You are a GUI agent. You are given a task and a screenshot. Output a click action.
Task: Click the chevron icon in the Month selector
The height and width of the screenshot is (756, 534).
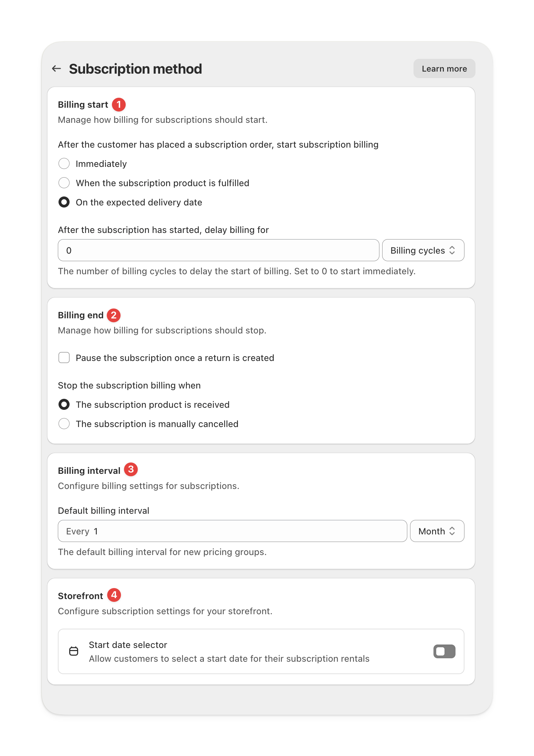(452, 531)
